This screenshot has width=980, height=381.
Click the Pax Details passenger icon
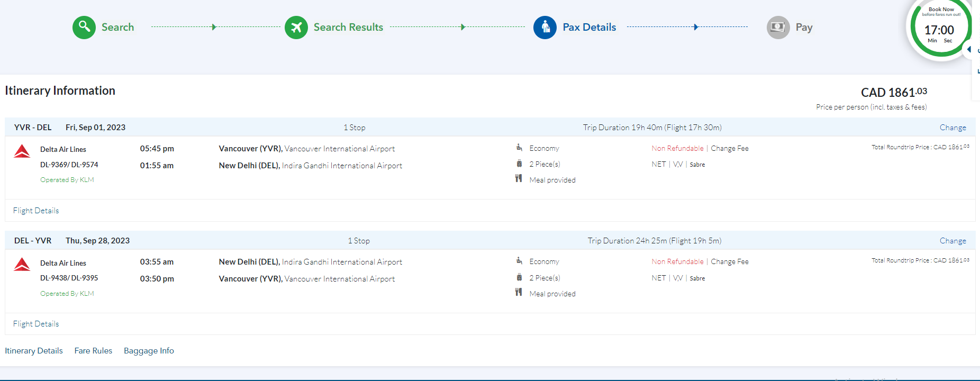[545, 27]
